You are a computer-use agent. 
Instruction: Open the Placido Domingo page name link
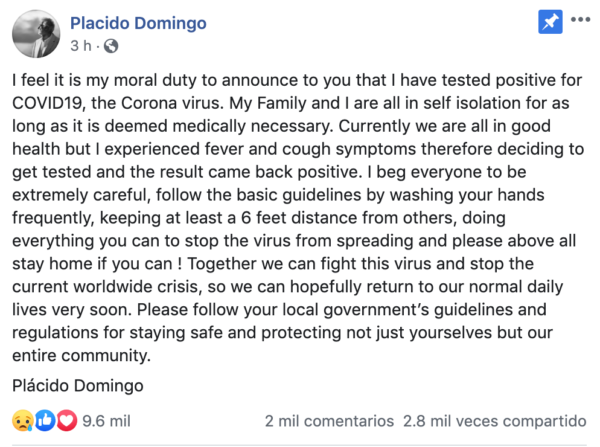138,23
